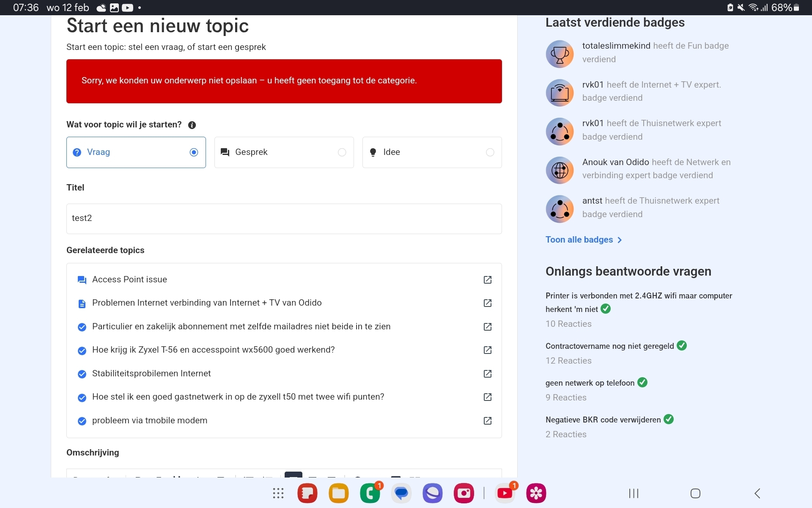This screenshot has height=508, width=812.
Task: Open the orange files app in taskbar
Action: coord(339,493)
